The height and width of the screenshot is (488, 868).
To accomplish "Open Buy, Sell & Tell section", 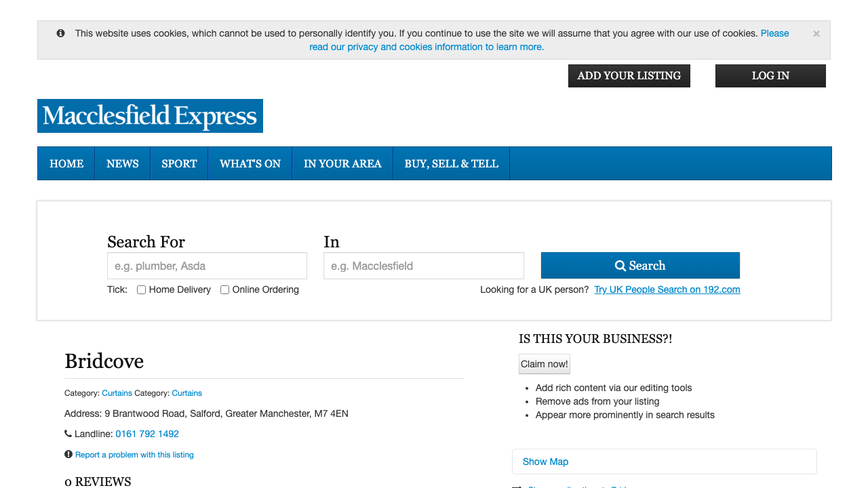I will point(451,163).
